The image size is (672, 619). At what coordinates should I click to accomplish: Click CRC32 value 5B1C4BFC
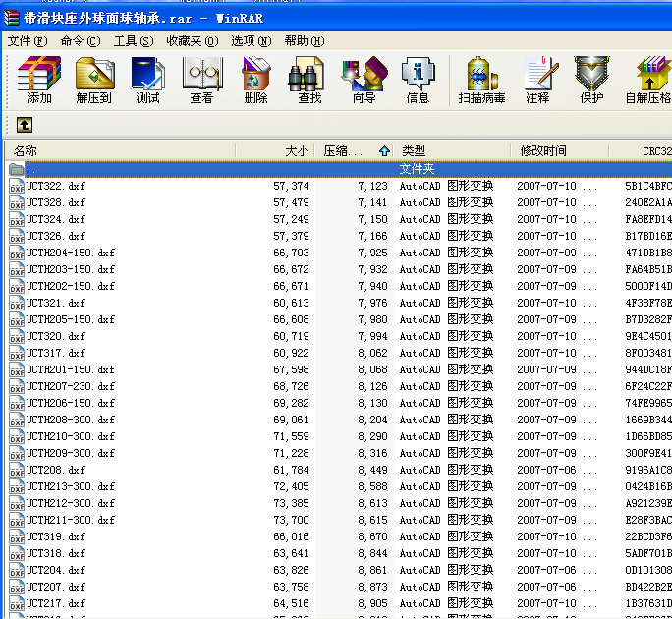tap(648, 186)
